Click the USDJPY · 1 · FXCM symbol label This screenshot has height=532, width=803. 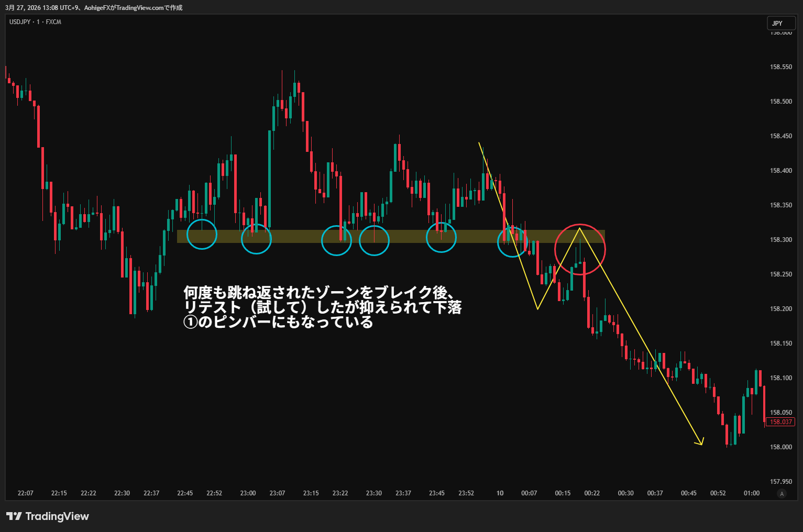[x=35, y=22]
